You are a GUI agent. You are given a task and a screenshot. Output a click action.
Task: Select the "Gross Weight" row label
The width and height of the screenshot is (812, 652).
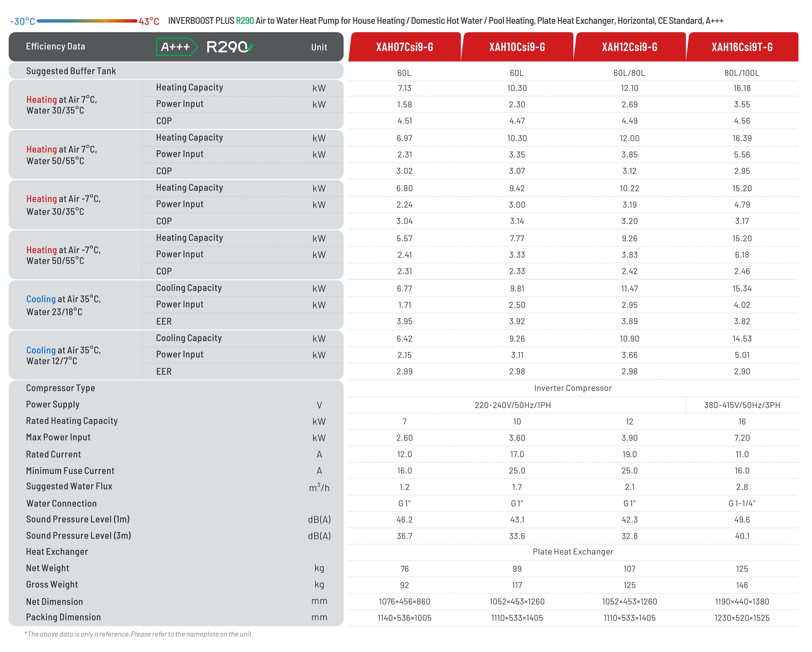(52, 584)
